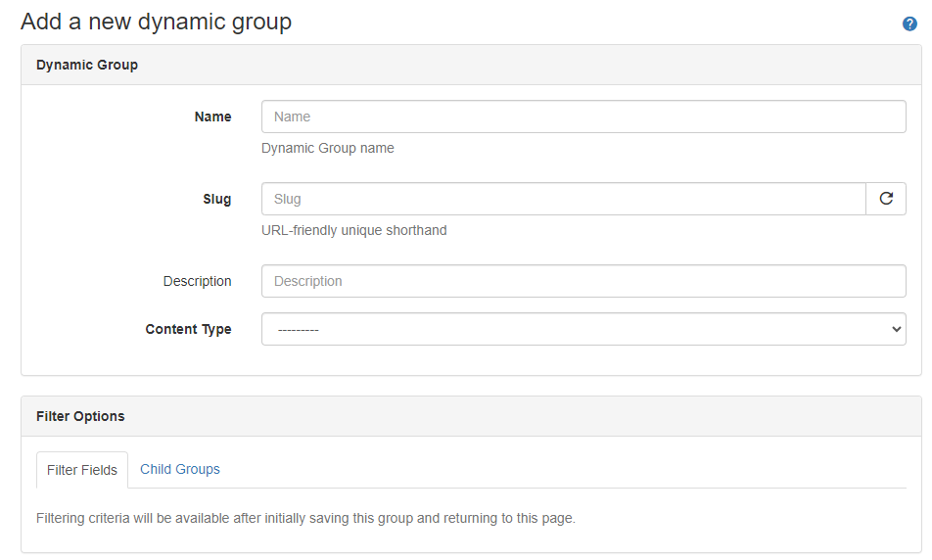Click into the Slug input box
Viewport: 932px width, 560px height.
(x=564, y=199)
